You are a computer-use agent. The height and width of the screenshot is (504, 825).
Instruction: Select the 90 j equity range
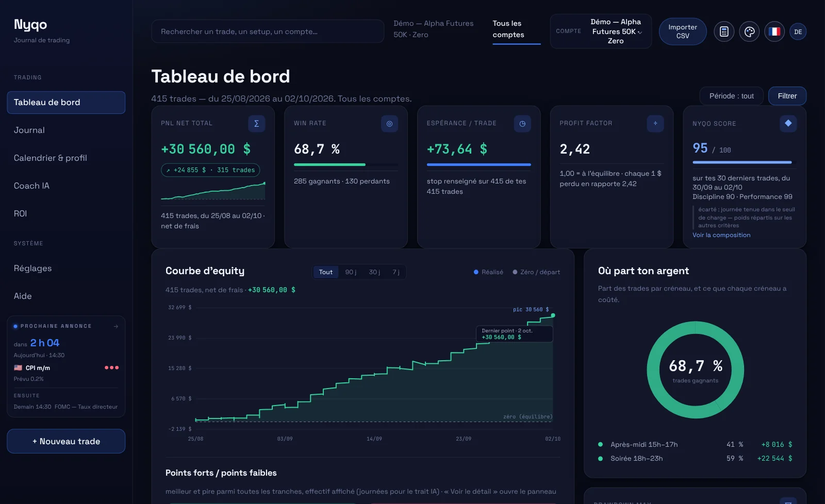point(351,272)
